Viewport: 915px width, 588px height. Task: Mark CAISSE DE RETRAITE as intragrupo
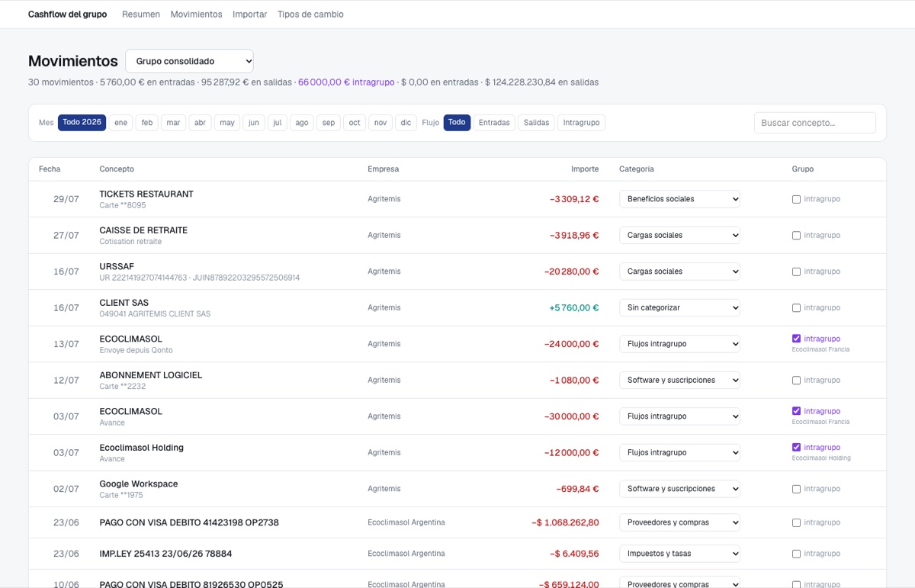click(796, 236)
